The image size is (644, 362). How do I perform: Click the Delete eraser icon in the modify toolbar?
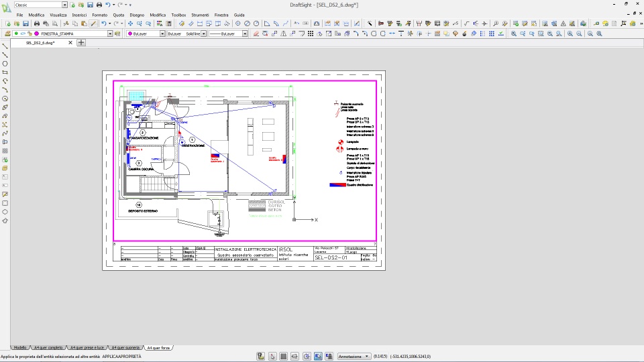256,34
